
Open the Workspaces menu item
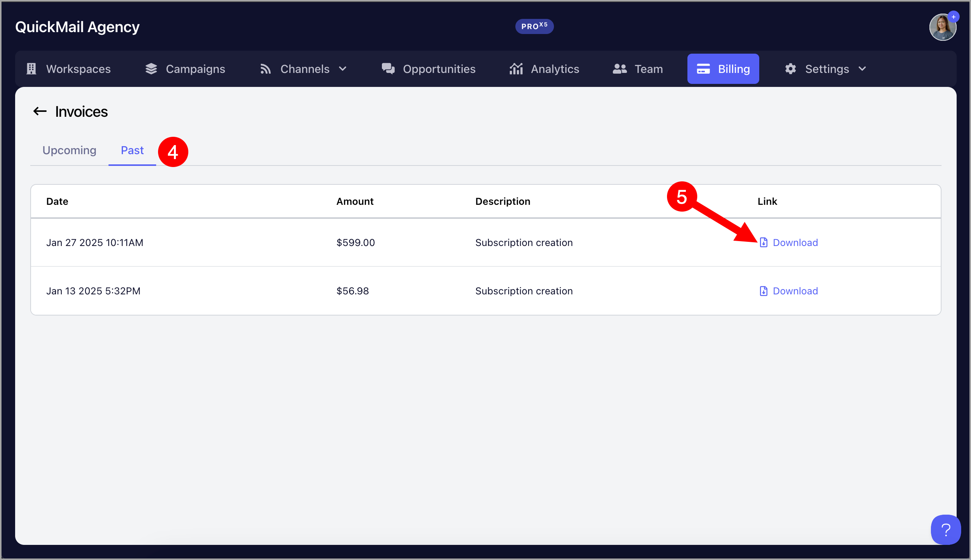(68, 69)
